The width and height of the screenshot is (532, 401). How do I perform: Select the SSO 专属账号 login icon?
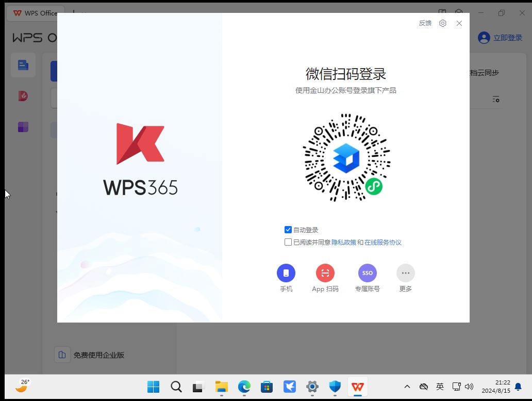pos(367,273)
